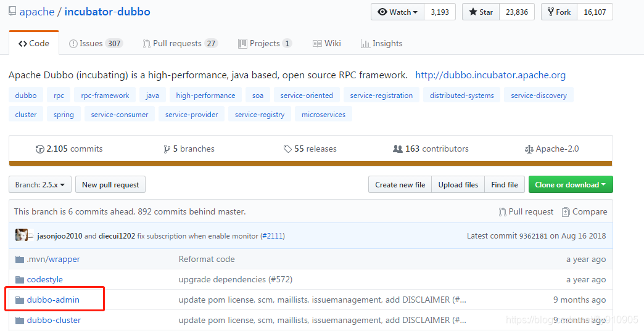This screenshot has width=644, height=331.
Task: Go to the Insights tab
Action: (382, 44)
